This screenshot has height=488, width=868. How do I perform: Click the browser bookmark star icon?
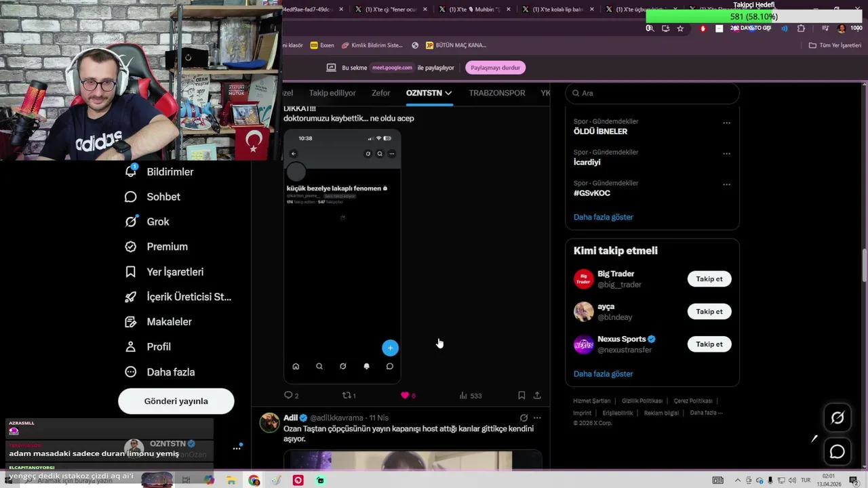680,28
